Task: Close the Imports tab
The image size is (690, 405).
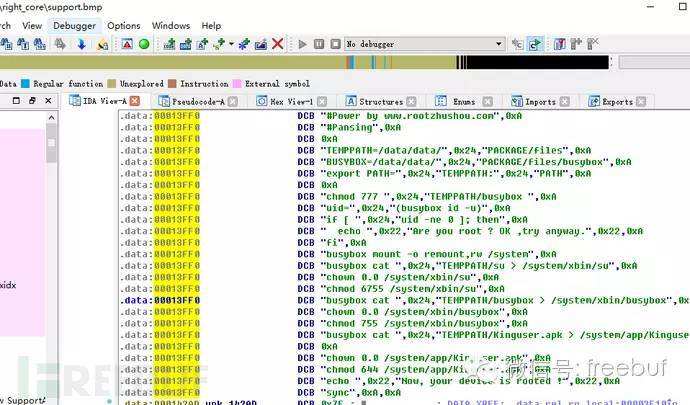Action: pos(565,102)
